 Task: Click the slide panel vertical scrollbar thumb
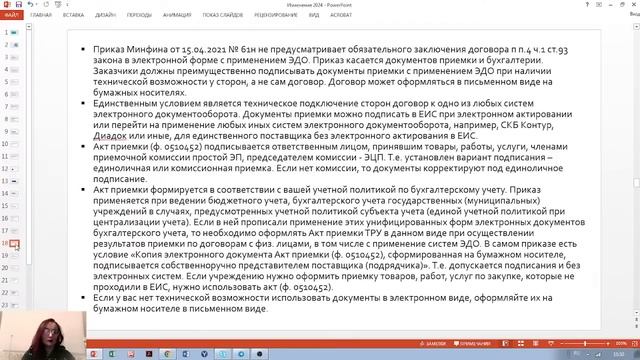pos(29,148)
